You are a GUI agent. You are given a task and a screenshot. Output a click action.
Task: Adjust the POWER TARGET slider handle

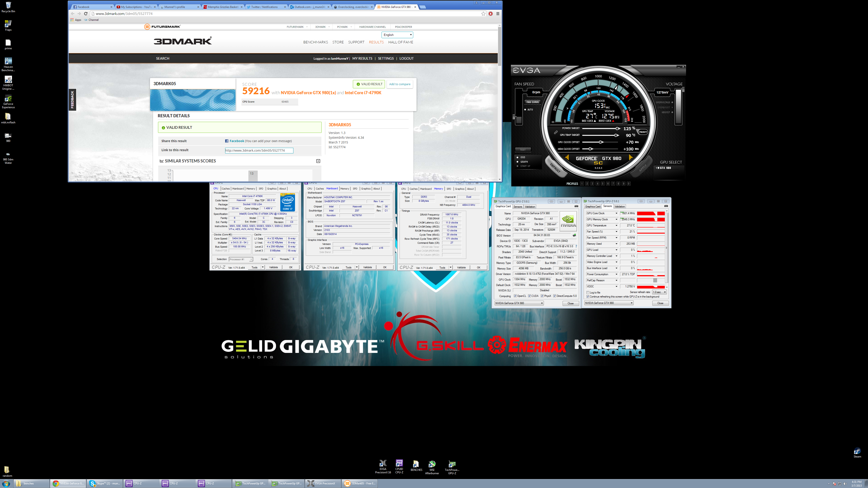pyautogui.click(x=617, y=128)
